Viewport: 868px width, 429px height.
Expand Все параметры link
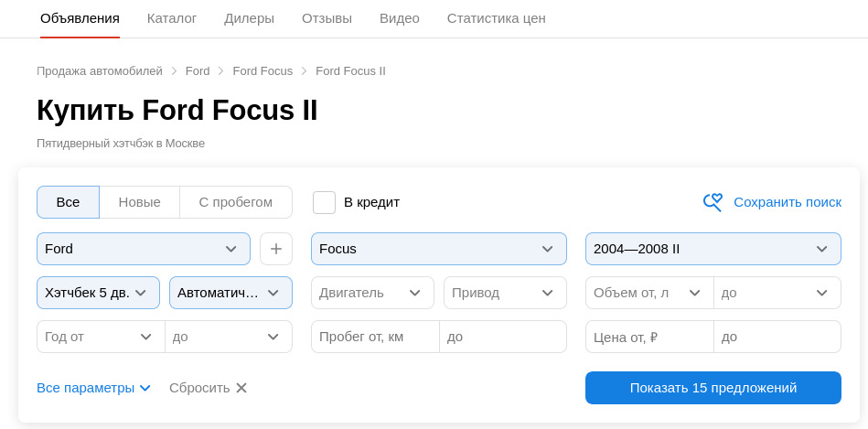pos(85,388)
